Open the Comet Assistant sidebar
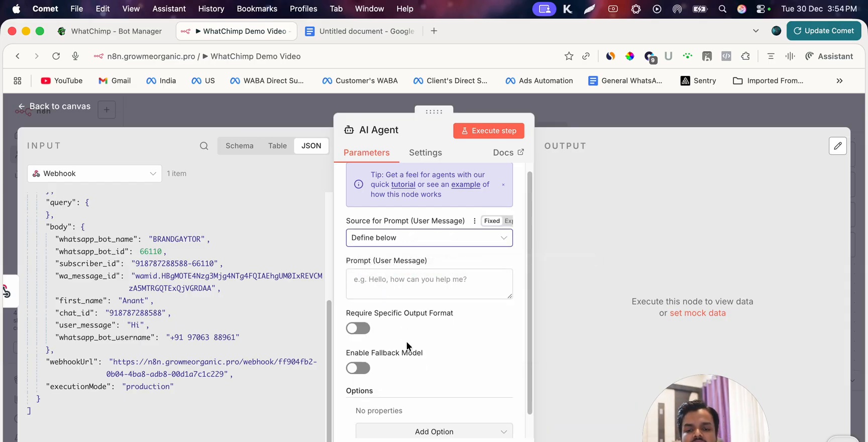The image size is (868, 442). click(829, 56)
